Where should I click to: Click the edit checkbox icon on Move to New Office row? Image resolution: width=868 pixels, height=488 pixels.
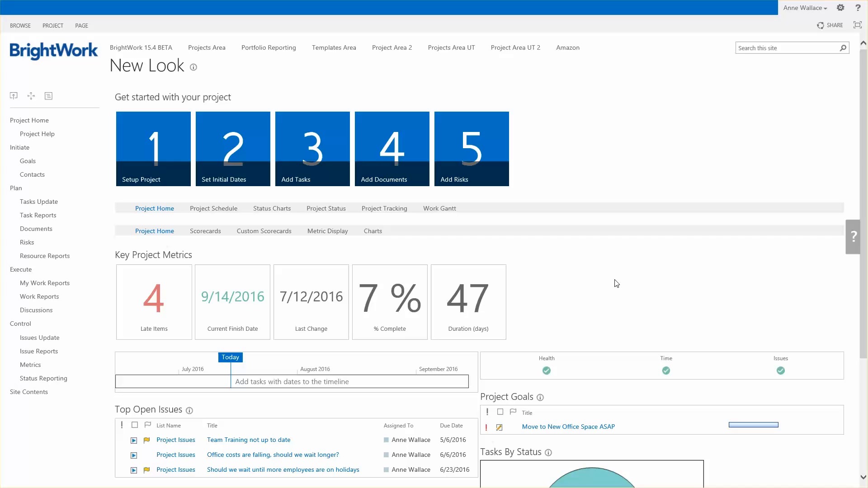pos(500,427)
